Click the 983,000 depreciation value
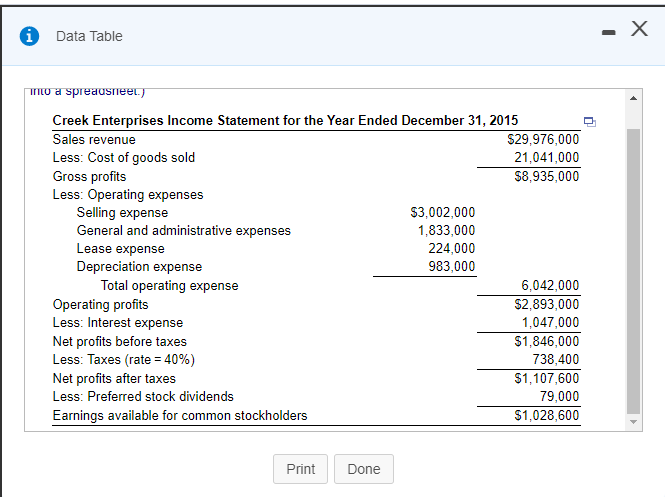This screenshot has height=497, width=665. point(452,266)
